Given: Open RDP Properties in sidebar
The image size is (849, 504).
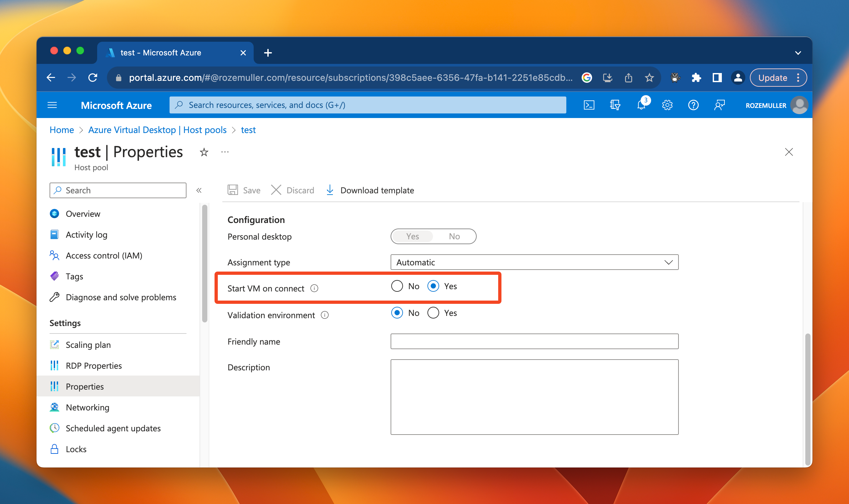Looking at the screenshot, I should coord(93,366).
